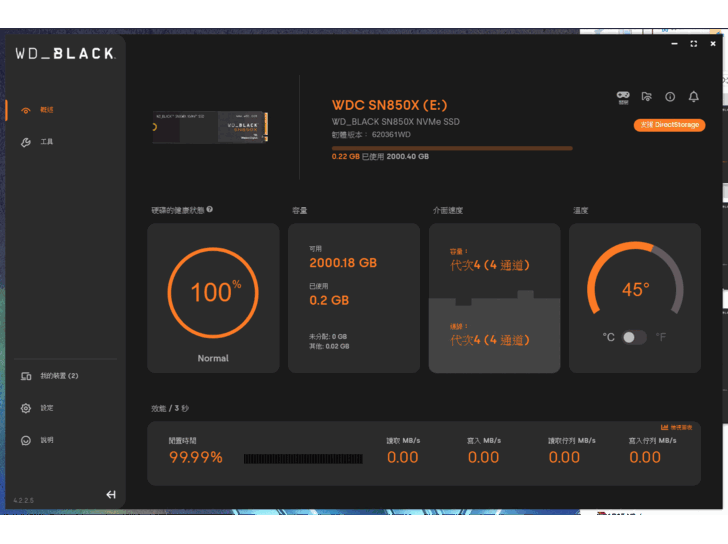Click the °F unit label
The image size is (728, 544).
[661, 337]
